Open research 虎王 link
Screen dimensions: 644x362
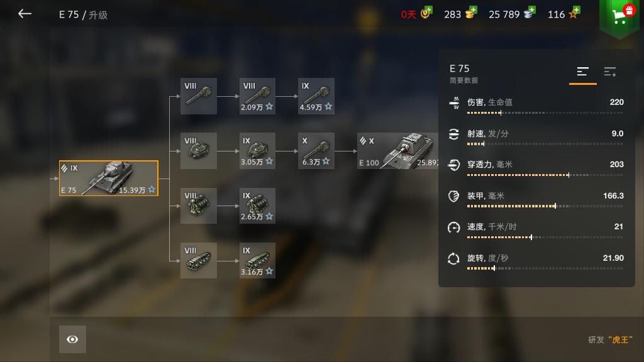pyautogui.click(x=610, y=340)
